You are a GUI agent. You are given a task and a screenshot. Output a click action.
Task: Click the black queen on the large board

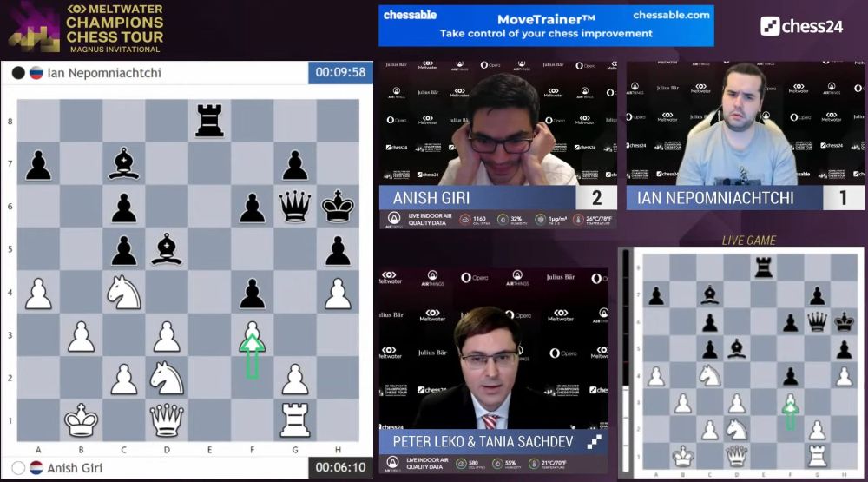coord(295,206)
